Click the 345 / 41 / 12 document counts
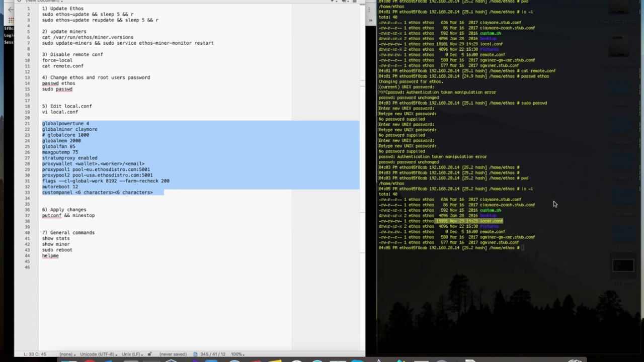Image resolution: width=644 pixels, height=362 pixels. click(x=213, y=354)
